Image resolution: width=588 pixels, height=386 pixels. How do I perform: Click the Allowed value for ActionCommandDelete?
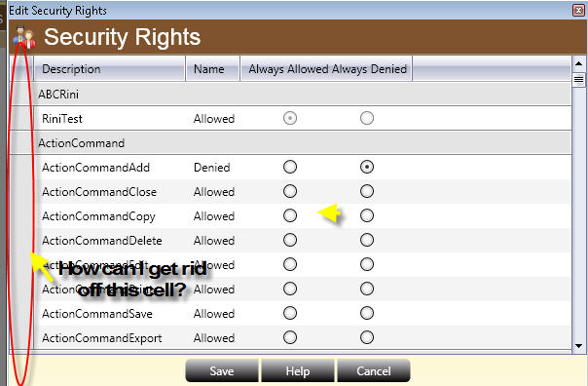point(214,241)
